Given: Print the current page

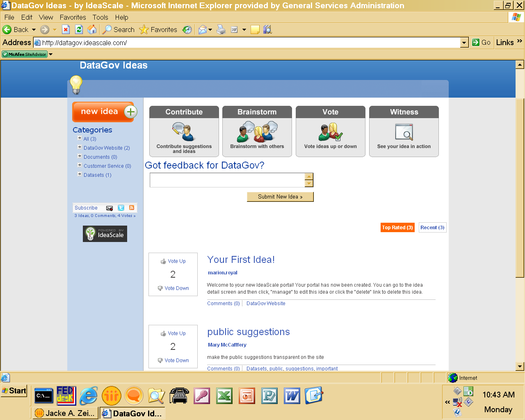Looking at the screenshot, I should point(221,30).
